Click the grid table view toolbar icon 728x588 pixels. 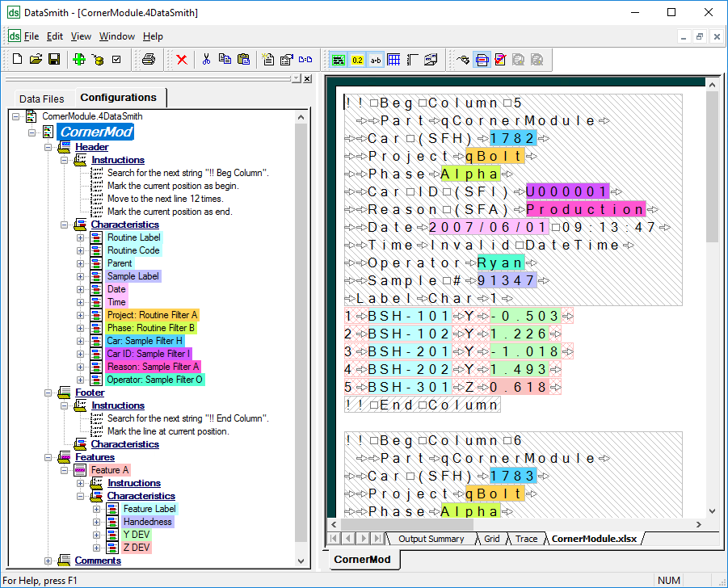point(394,59)
